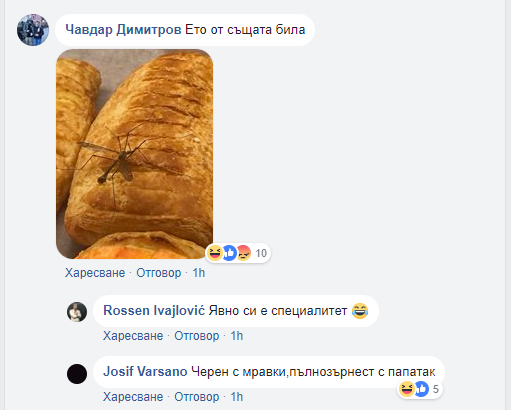This screenshot has width=511, height=410.
Task: Reply to Josif Varsano's comment via Отговор
Action: click(197, 397)
